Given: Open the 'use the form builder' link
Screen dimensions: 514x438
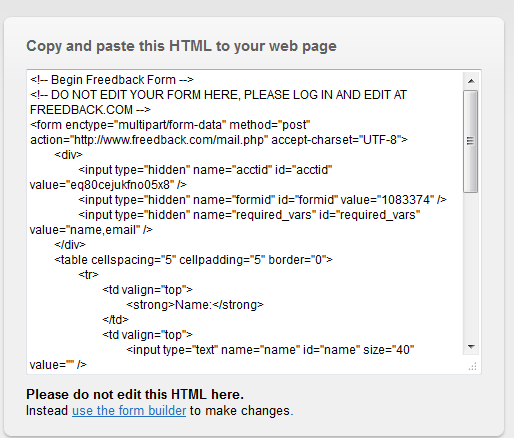Looking at the screenshot, I should [x=129, y=411].
